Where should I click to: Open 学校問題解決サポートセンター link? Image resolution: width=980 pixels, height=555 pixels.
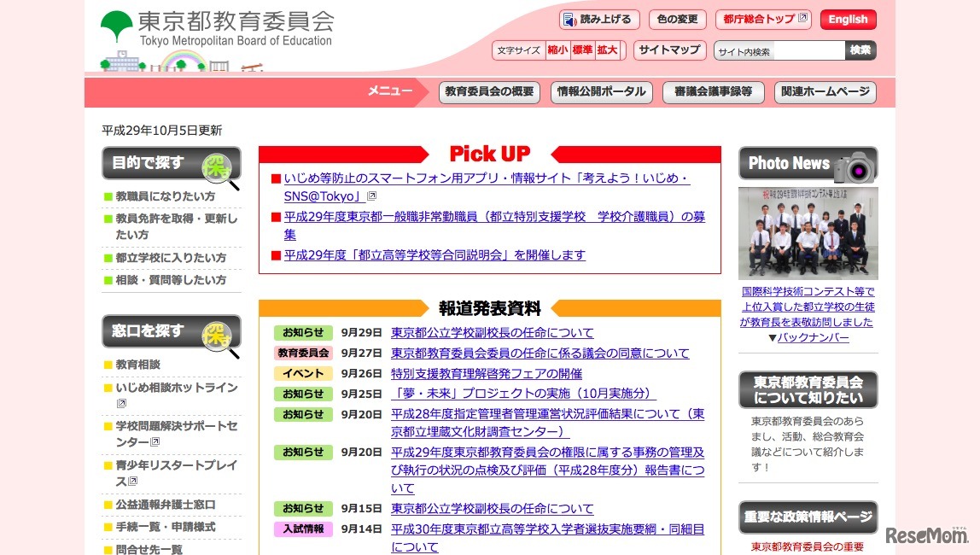tap(176, 434)
